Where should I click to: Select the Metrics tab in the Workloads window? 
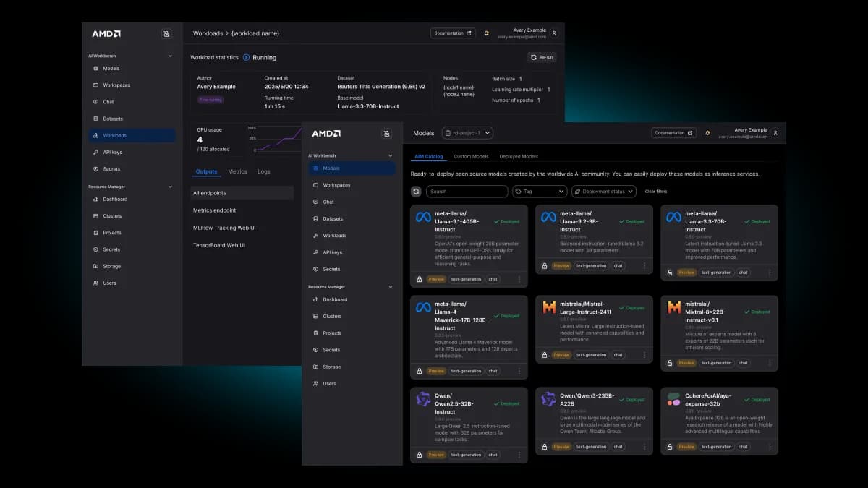click(237, 171)
